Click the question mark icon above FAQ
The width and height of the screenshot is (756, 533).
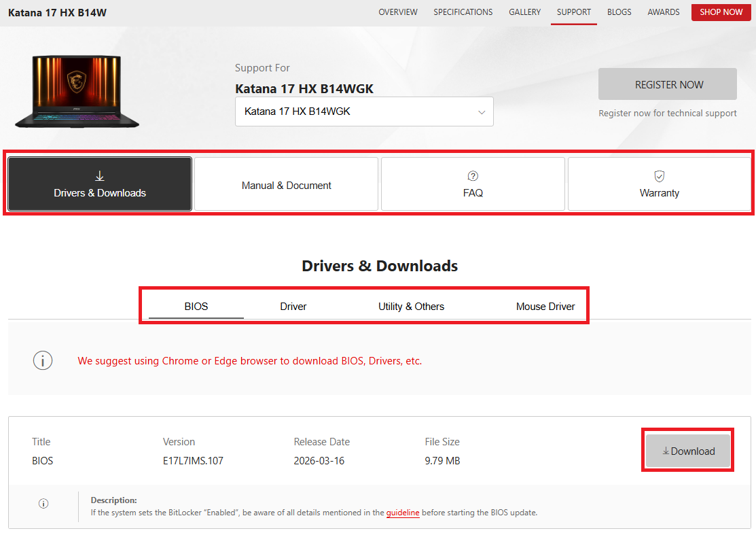click(x=473, y=176)
